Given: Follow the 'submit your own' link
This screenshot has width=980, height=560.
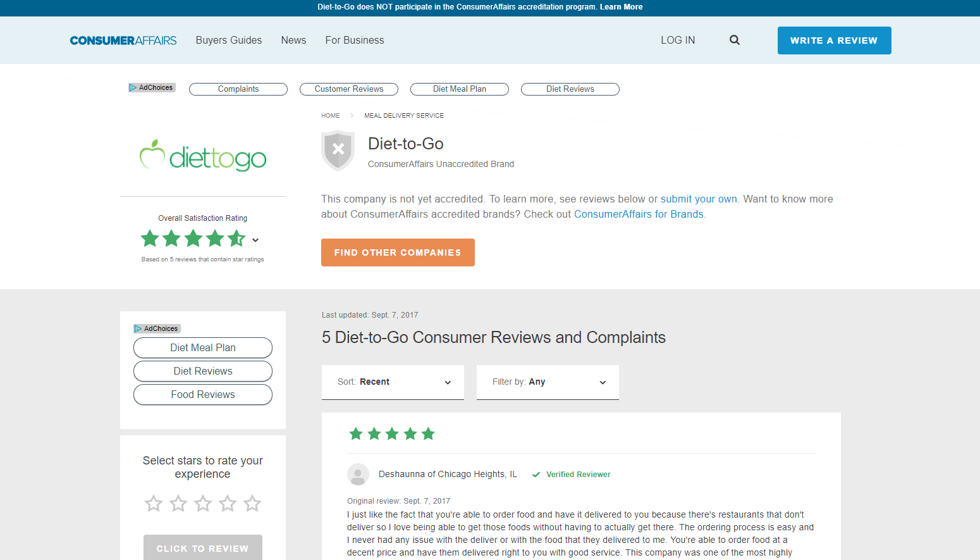Looking at the screenshot, I should [x=699, y=199].
